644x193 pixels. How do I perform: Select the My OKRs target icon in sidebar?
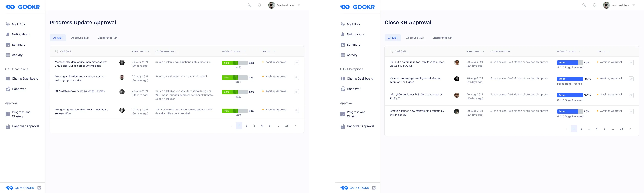pos(8,24)
